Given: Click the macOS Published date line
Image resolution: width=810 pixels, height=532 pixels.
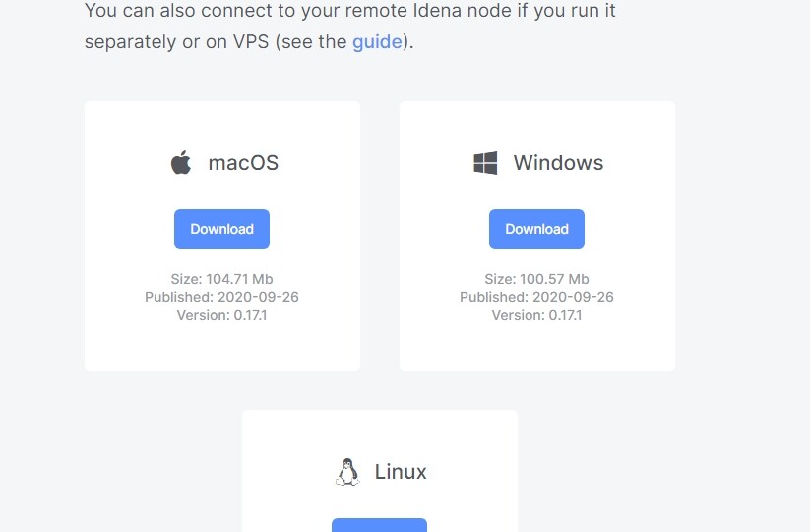Looking at the screenshot, I should pos(221,297).
